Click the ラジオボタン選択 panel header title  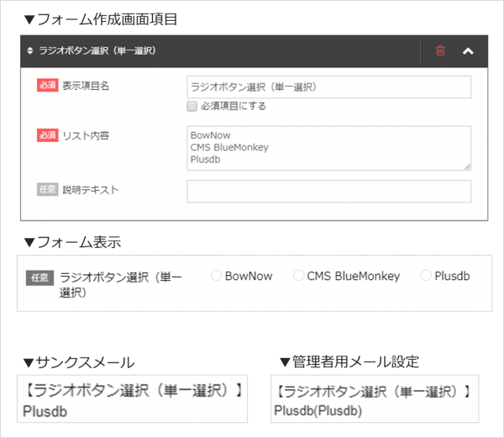click(97, 50)
